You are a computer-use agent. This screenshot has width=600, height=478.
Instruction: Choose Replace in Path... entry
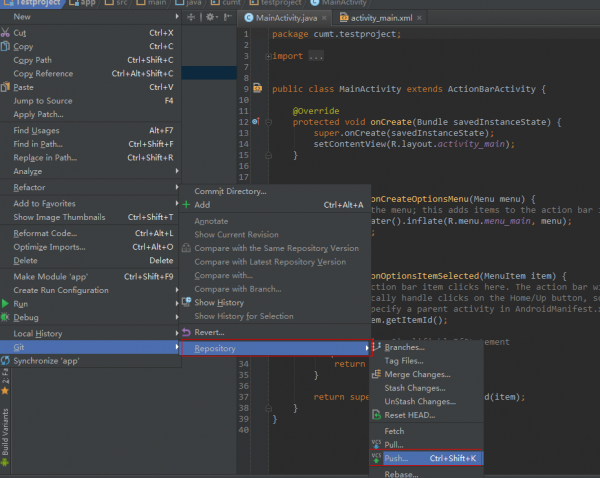pyautogui.click(x=90, y=158)
